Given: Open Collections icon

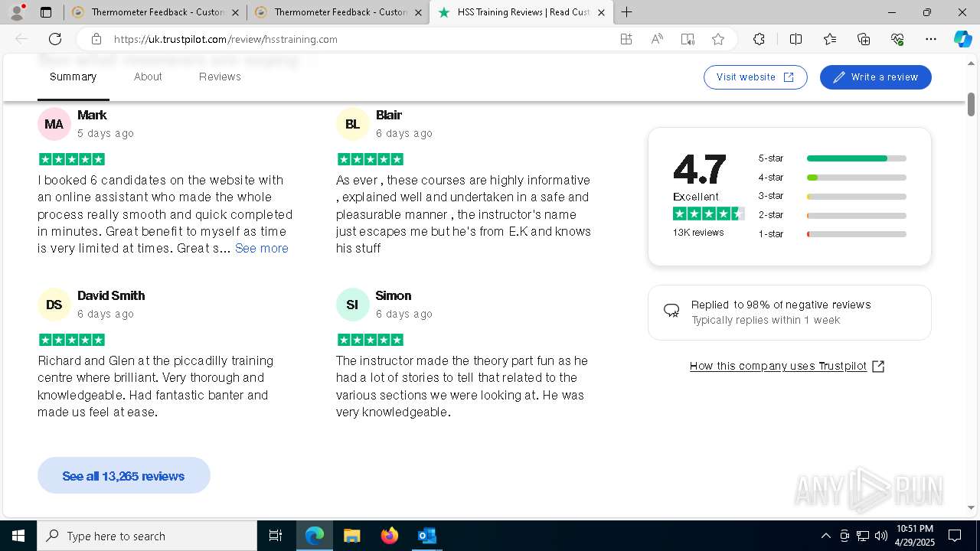Looking at the screenshot, I should [864, 39].
